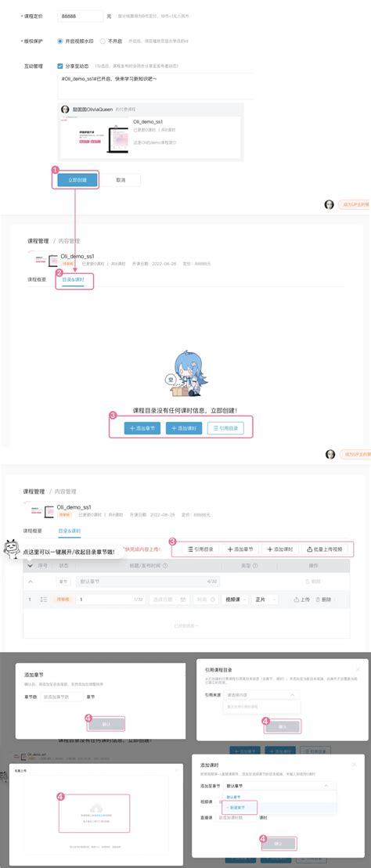Click the 取消 button beside 立即创建

click(121, 180)
